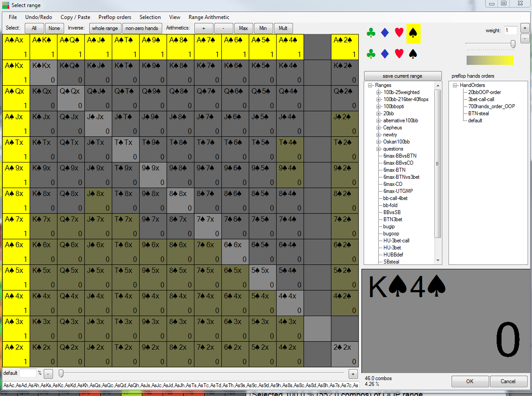Select the 6max-BTNvs3bet range

click(401, 177)
